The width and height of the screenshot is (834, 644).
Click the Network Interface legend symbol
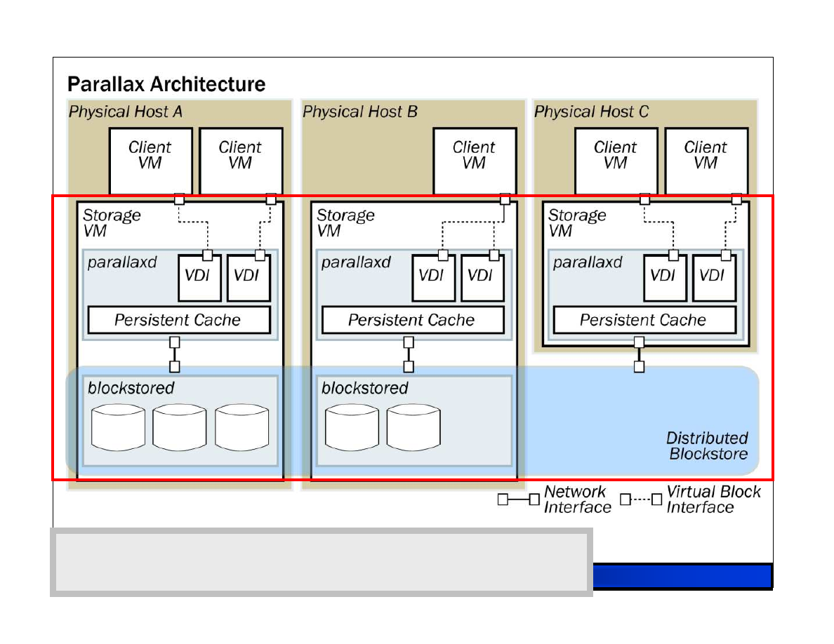(x=519, y=499)
